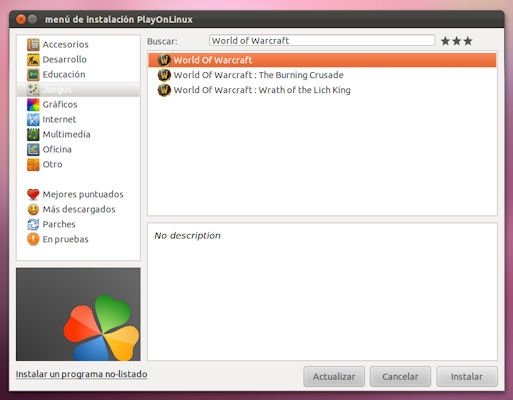The height and width of the screenshot is (400, 513).
Task: Click Wrath of the Lich King game icon
Action: coord(164,90)
